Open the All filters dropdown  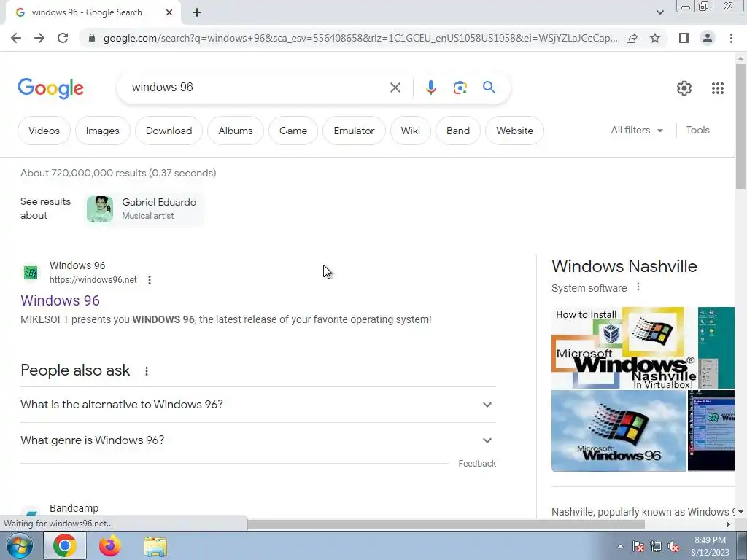click(637, 130)
